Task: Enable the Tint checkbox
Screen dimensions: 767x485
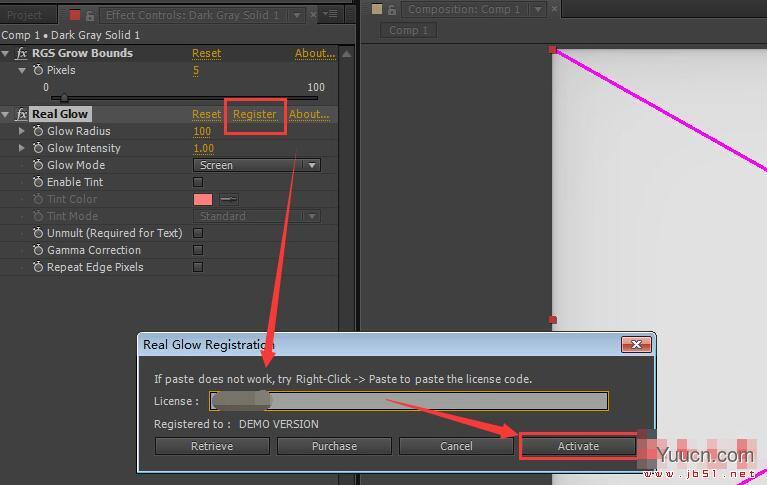Action: pos(198,182)
